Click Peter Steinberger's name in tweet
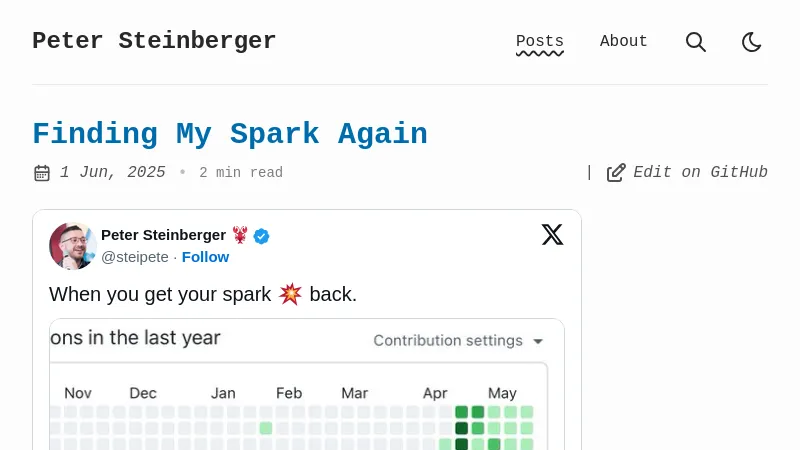 [x=163, y=235]
